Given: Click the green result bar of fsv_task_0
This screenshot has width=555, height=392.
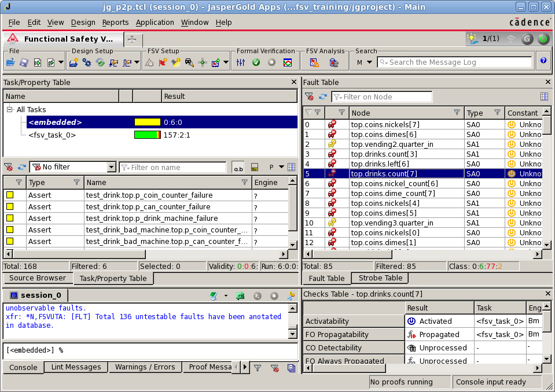Looking at the screenshot, I should pos(147,135).
